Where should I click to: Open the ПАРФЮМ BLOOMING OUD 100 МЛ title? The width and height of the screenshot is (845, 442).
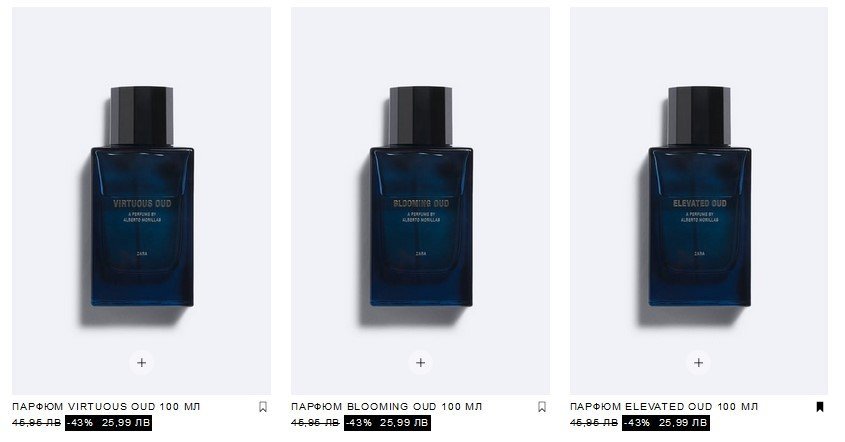tap(386, 406)
